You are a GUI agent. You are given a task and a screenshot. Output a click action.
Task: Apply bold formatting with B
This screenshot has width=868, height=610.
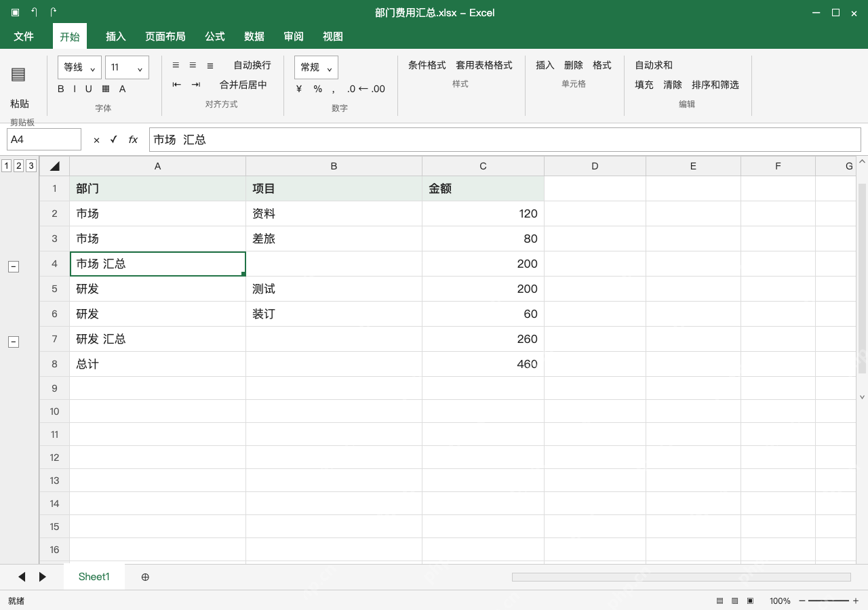[x=61, y=89]
